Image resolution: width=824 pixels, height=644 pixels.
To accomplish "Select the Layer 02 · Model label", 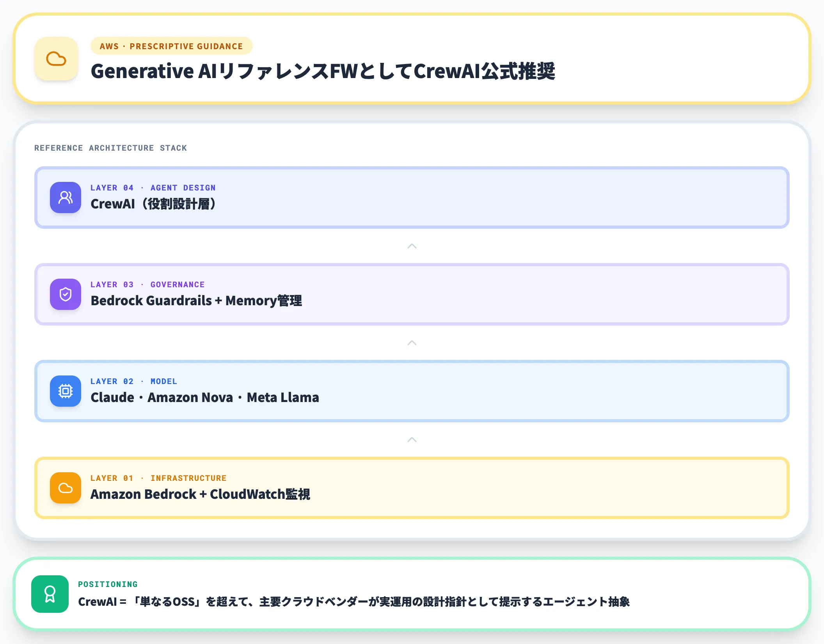I will click(134, 381).
